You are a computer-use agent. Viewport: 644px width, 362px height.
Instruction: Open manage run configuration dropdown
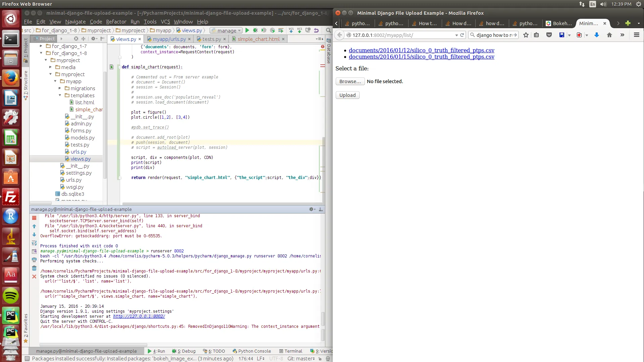(226, 31)
